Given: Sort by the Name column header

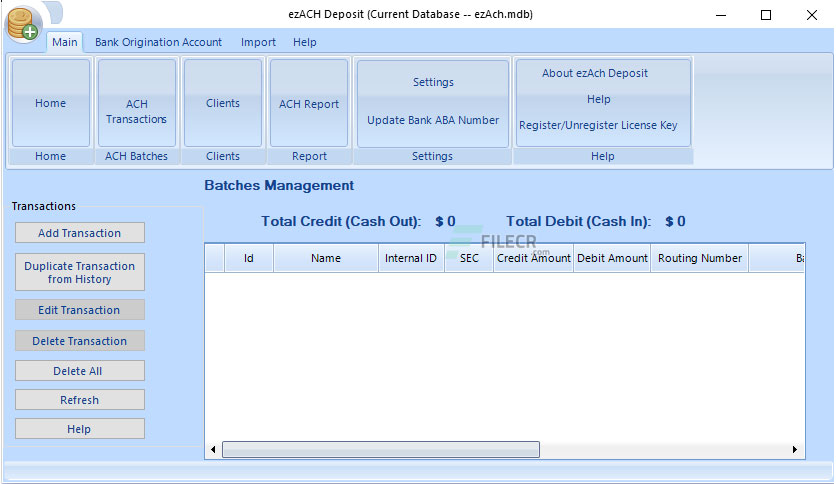Looking at the screenshot, I should (x=326, y=258).
